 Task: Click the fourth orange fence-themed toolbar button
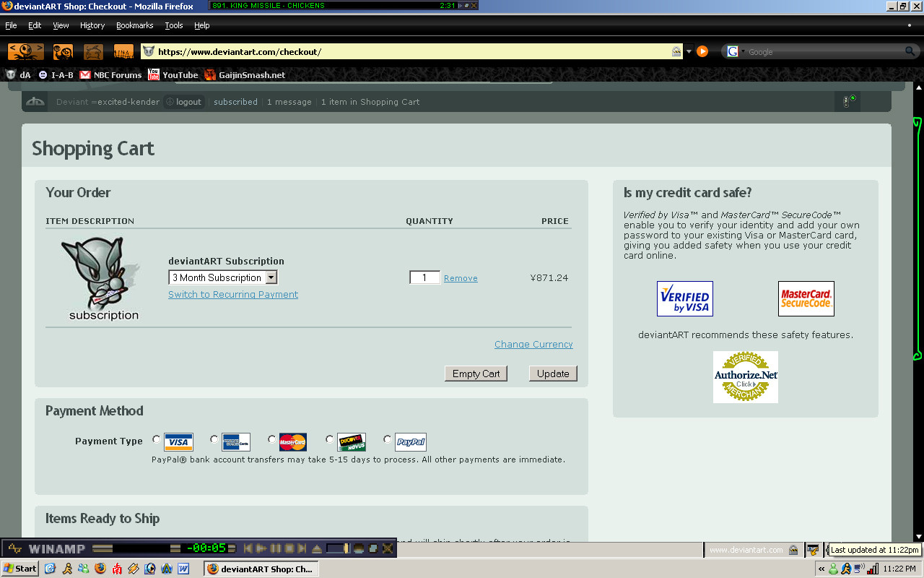point(123,51)
